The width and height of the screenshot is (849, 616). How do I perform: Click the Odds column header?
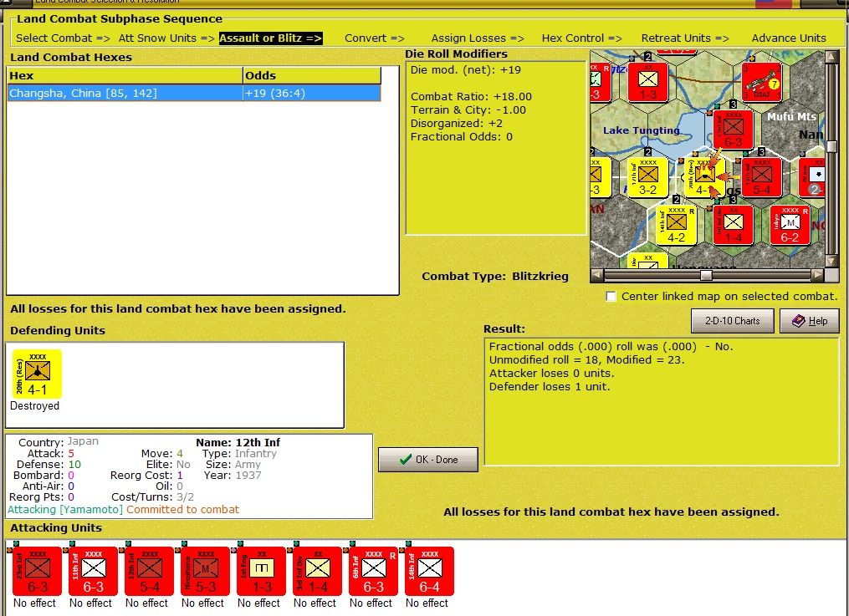pos(312,76)
